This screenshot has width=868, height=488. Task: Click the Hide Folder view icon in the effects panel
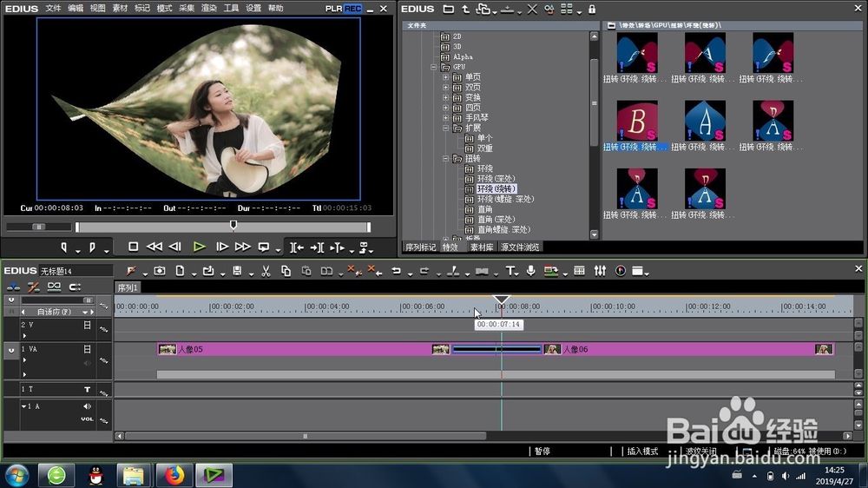(449, 9)
